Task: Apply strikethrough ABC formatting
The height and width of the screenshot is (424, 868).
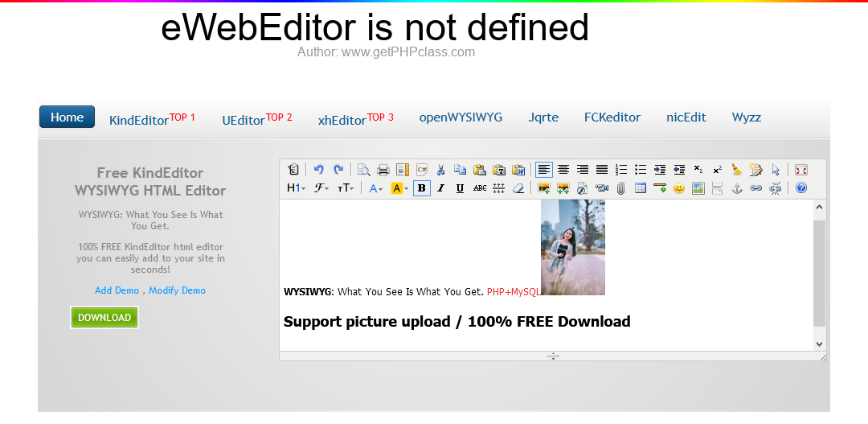Action: coord(479,188)
